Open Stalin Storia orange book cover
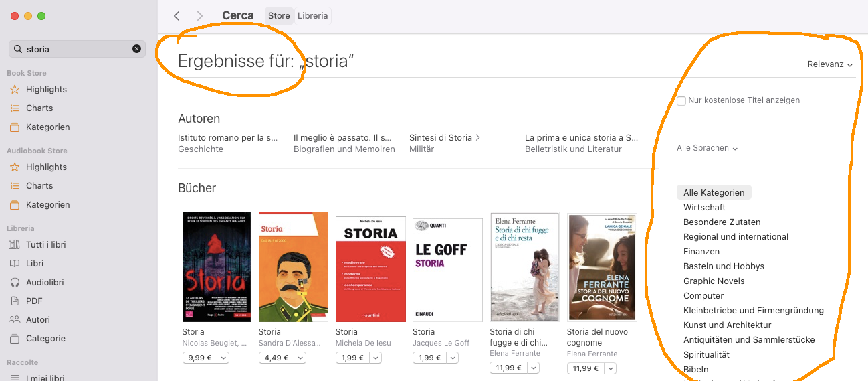 coord(294,266)
